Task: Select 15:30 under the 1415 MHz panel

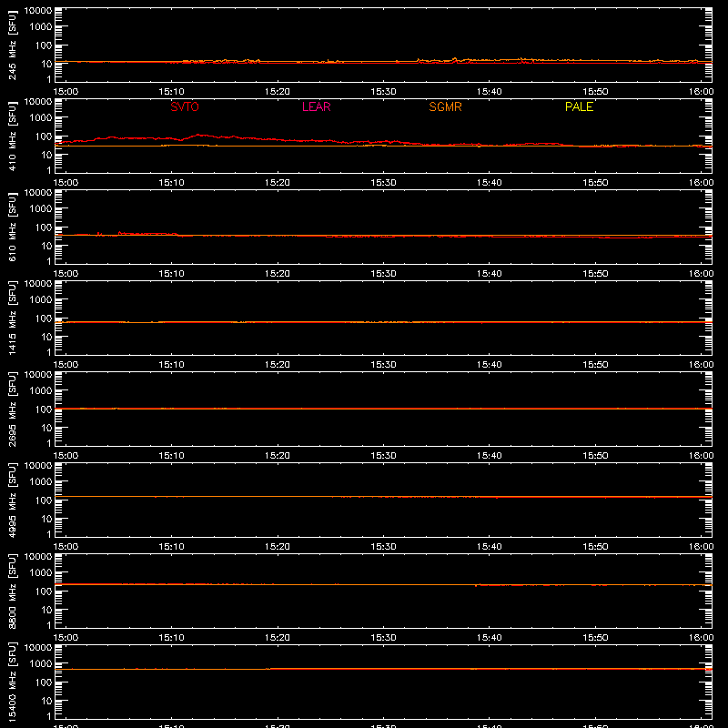Action: point(383,365)
